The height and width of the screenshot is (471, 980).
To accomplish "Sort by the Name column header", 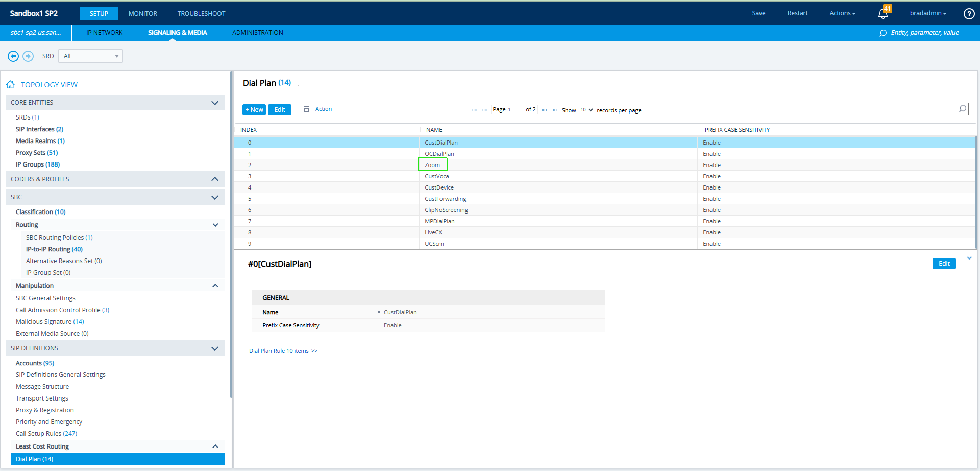I will coord(434,130).
